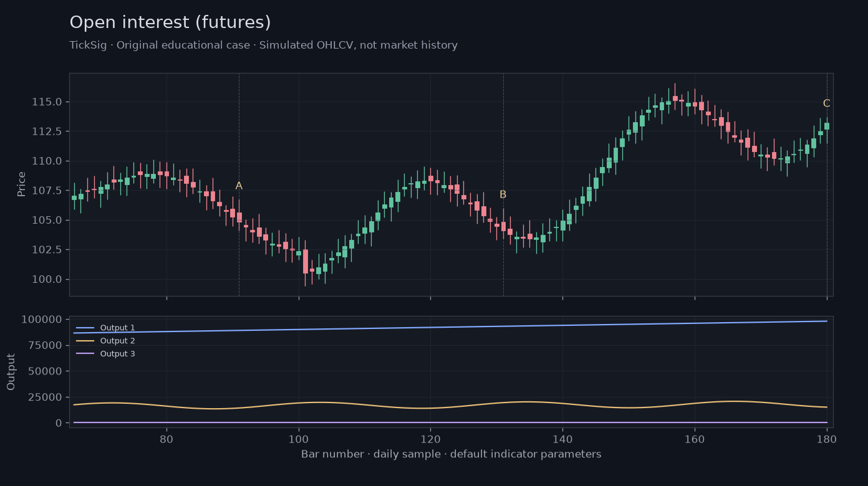
Task: Click the blue Output 1 legend line swatch
Action: [85, 328]
